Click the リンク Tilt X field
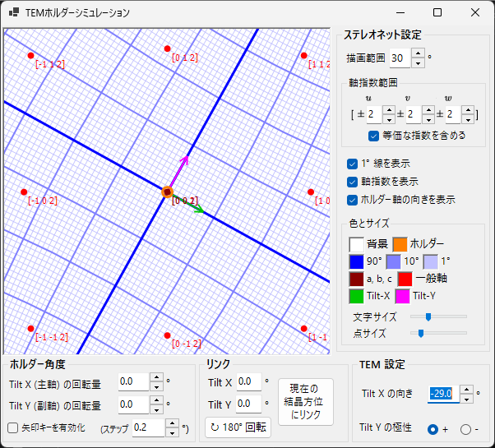This screenshot has height=448, width=495. point(249,381)
